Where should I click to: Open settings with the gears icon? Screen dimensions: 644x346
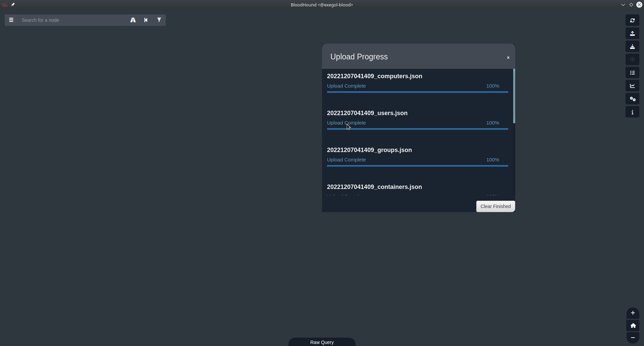[632, 99]
